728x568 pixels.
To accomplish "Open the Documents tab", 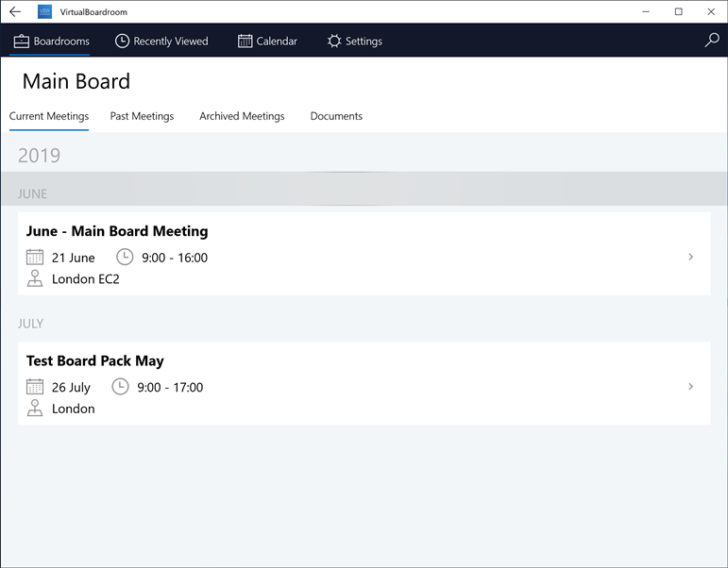I will tap(336, 116).
